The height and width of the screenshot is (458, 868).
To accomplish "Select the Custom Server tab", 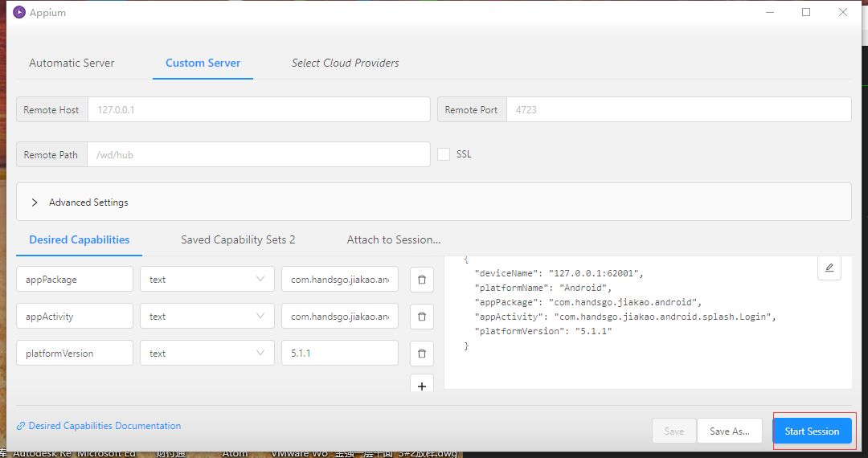I will coord(203,63).
